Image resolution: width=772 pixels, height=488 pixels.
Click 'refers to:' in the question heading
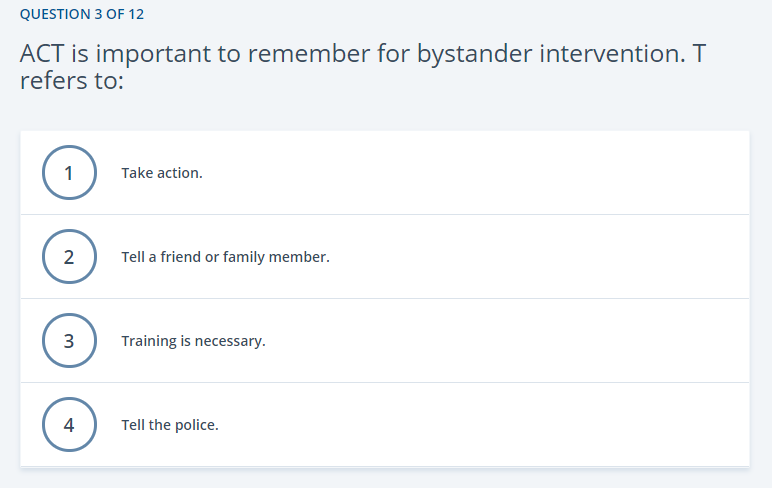click(71, 81)
